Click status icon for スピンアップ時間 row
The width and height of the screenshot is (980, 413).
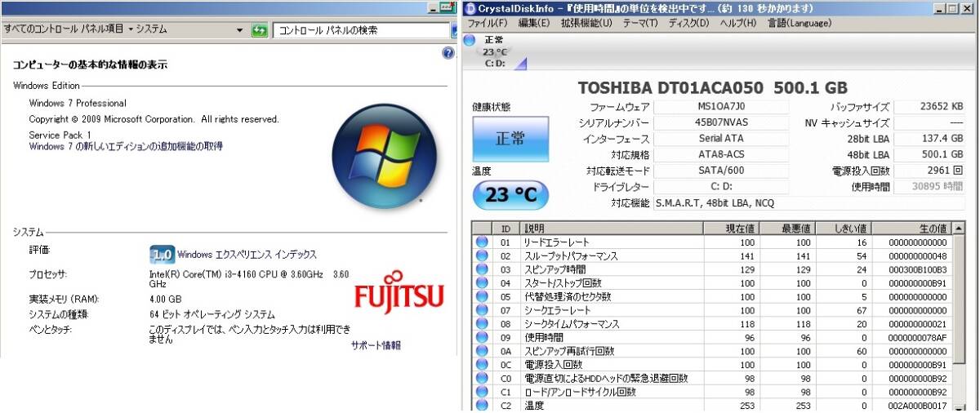pyautogui.click(x=482, y=269)
